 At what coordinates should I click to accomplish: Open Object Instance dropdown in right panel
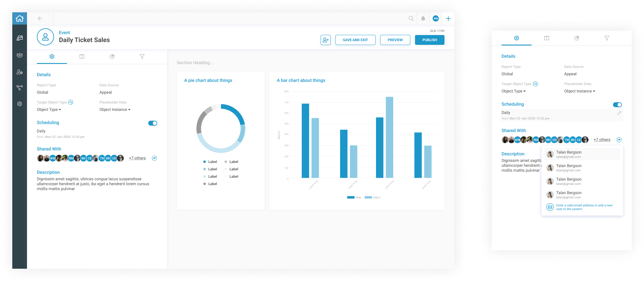579,91
